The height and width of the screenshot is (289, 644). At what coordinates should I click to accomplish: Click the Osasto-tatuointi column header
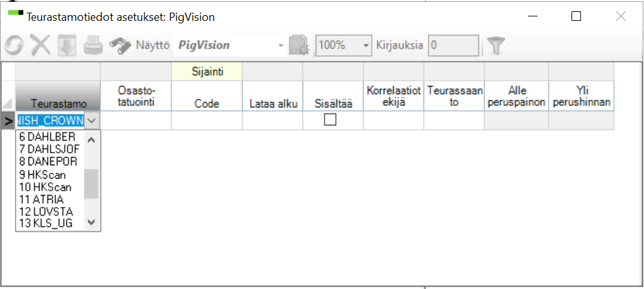(x=136, y=96)
